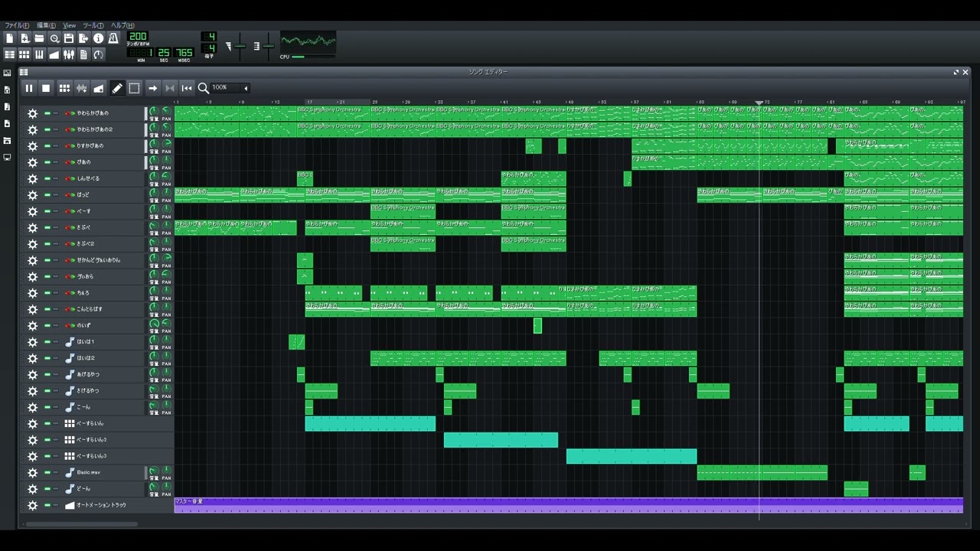Adjust the master pitch slider
Screen dimensions: 980x551
(268, 46)
